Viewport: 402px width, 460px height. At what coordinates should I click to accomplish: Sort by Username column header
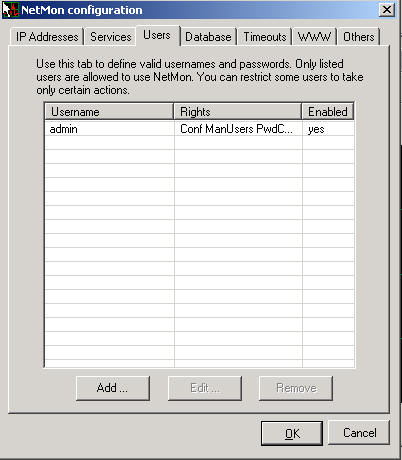(109, 112)
